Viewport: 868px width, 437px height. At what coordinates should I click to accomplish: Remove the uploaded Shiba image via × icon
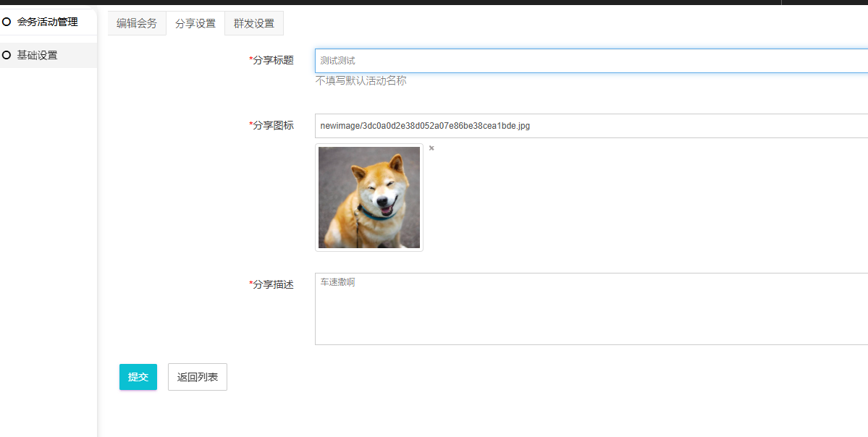431,148
